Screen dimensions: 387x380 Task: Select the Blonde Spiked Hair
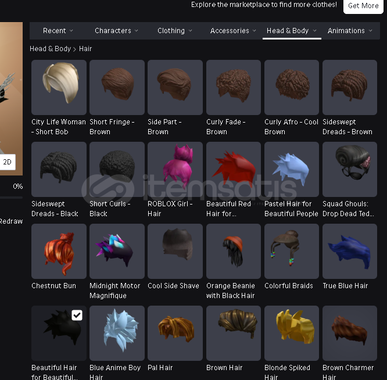tap(292, 333)
